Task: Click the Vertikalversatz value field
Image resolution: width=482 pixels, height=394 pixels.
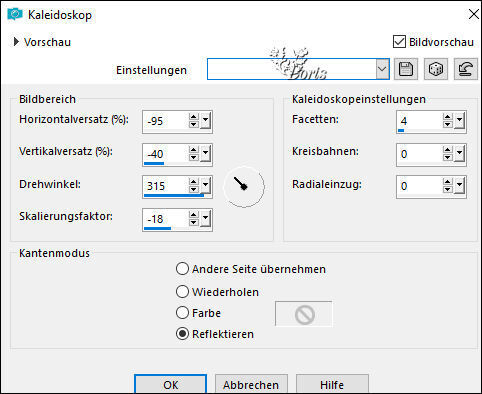Action: click(165, 154)
